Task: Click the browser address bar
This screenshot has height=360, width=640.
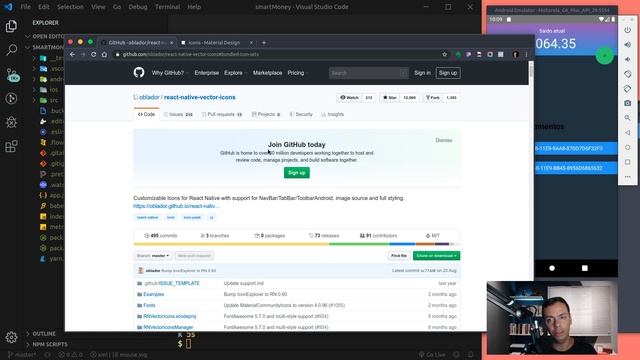Action: [x=277, y=54]
